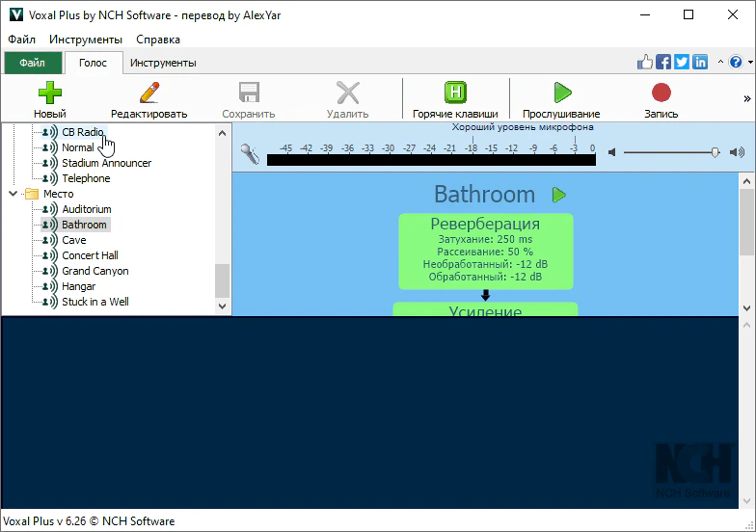Click the microphone icon by level meter
Viewport: 756px width, 532px height.
pos(250,152)
